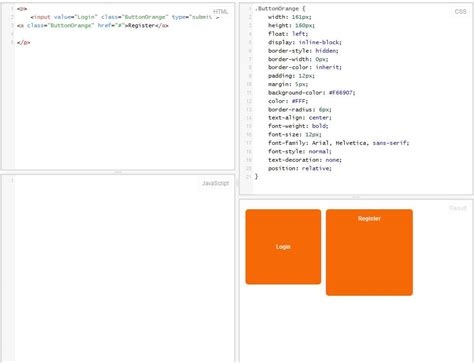The image size is (474, 363).
Task: Click the Result panel label
Action: tap(458, 208)
